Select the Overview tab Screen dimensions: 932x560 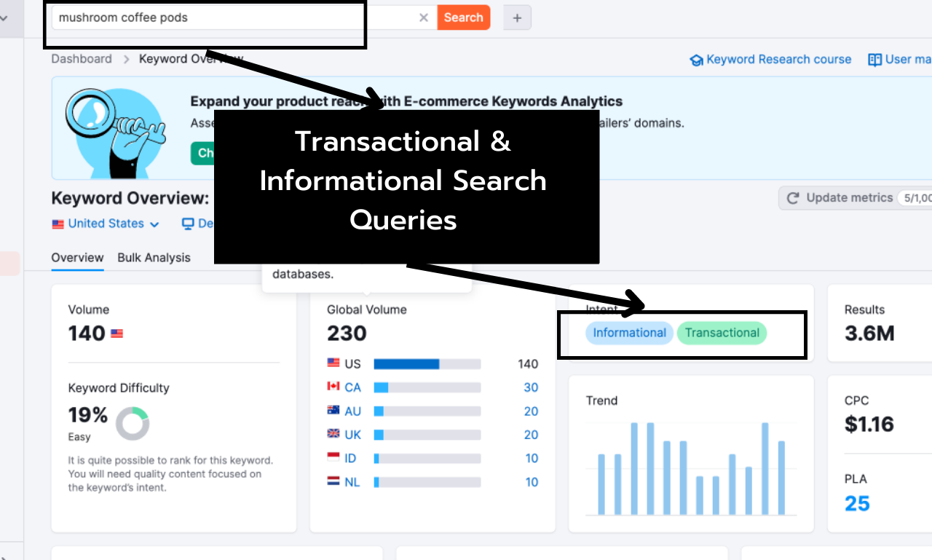(77, 258)
